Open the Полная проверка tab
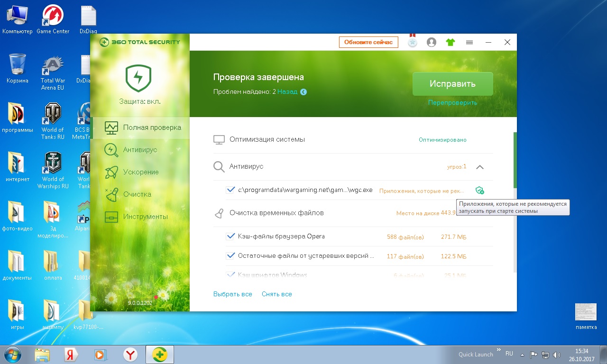The width and height of the screenshot is (607, 364). click(140, 127)
